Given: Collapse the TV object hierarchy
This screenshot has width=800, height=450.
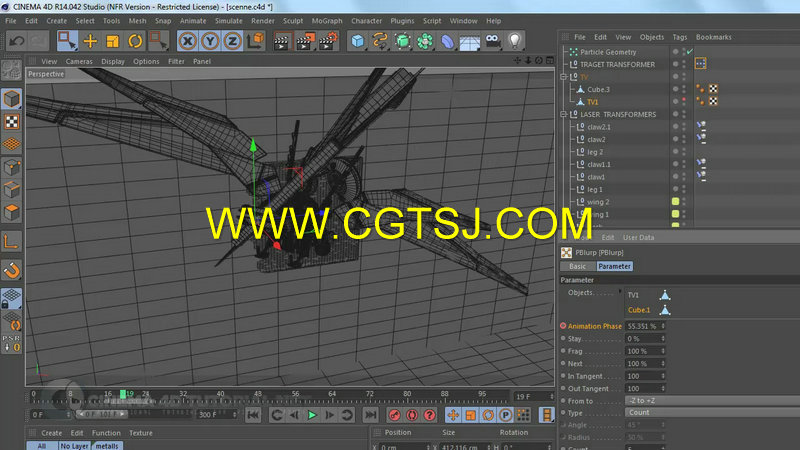Looking at the screenshot, I should coord(564,77).
